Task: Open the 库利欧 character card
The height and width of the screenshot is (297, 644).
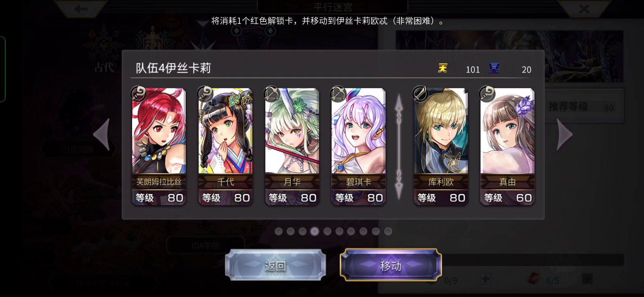Action: click(441, 147)
